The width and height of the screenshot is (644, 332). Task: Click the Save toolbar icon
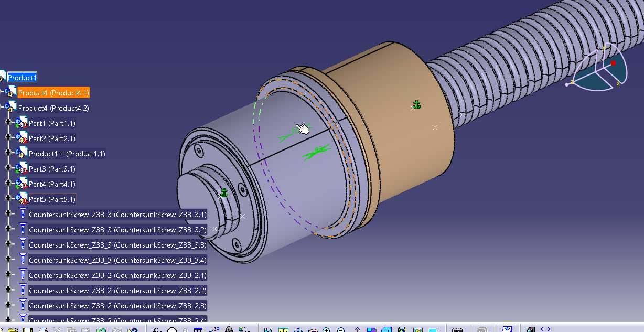pyautogui.click(x=28, y=330)
